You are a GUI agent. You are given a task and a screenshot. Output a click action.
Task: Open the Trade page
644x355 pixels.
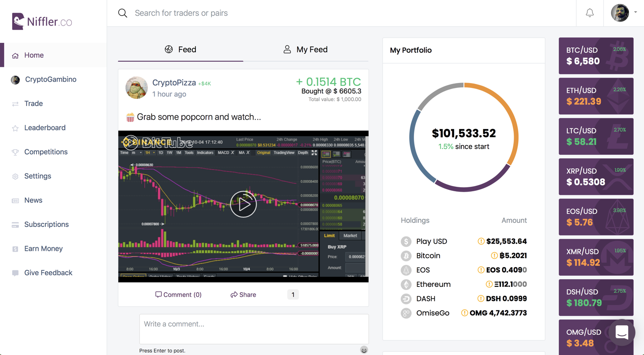pos(53,104)
